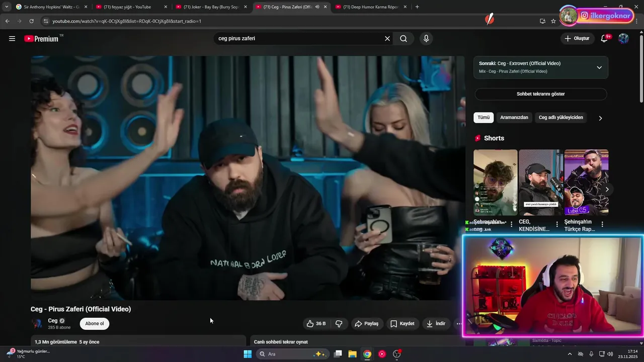
Task: Expand the Mix playlist panel chevron
Action: 599,67
